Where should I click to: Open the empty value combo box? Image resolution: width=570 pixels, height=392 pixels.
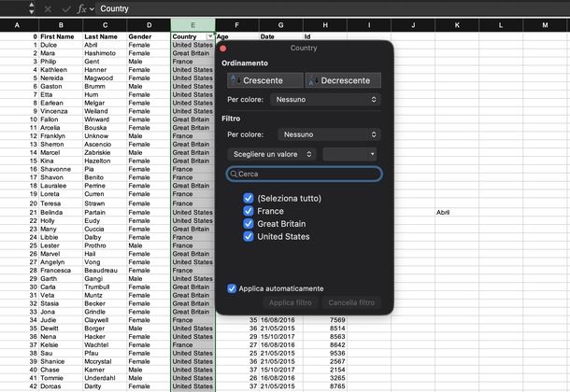349,154
